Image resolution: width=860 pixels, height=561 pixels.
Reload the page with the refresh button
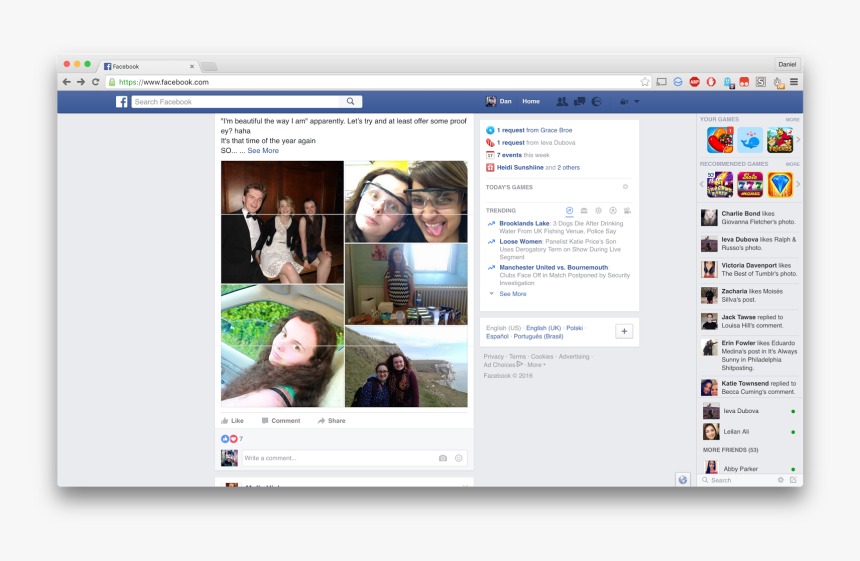point(95,82)
